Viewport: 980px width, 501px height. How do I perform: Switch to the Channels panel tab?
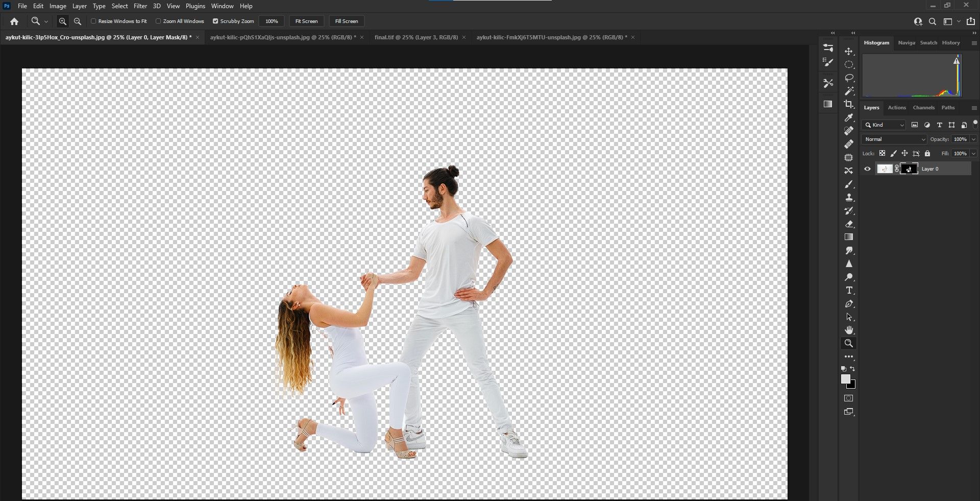tap(923, 108)
